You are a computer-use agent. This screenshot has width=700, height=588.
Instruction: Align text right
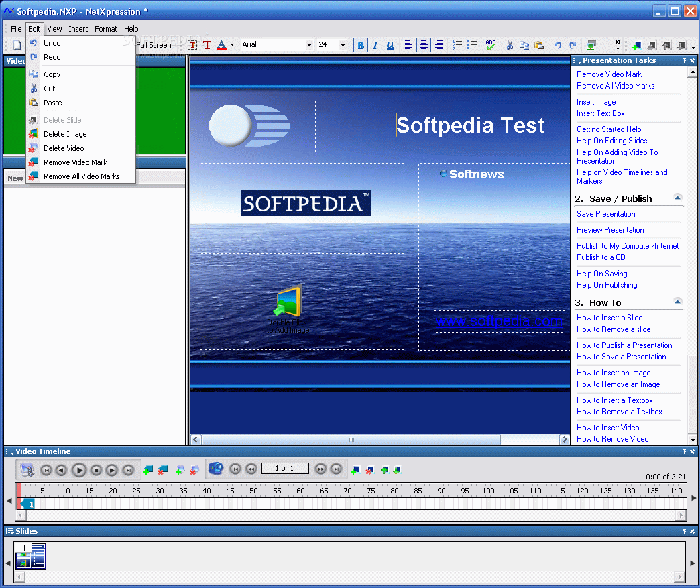click(x=439, y=45)
